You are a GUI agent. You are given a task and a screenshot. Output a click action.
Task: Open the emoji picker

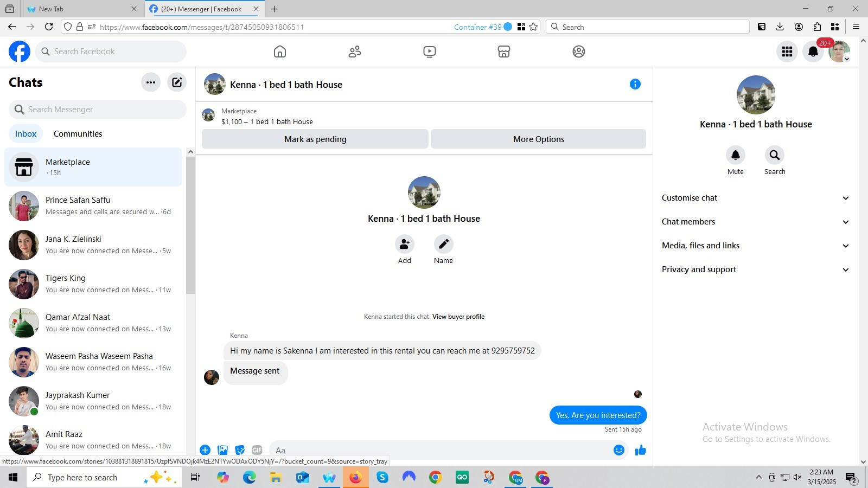click(x=619, y=450)
